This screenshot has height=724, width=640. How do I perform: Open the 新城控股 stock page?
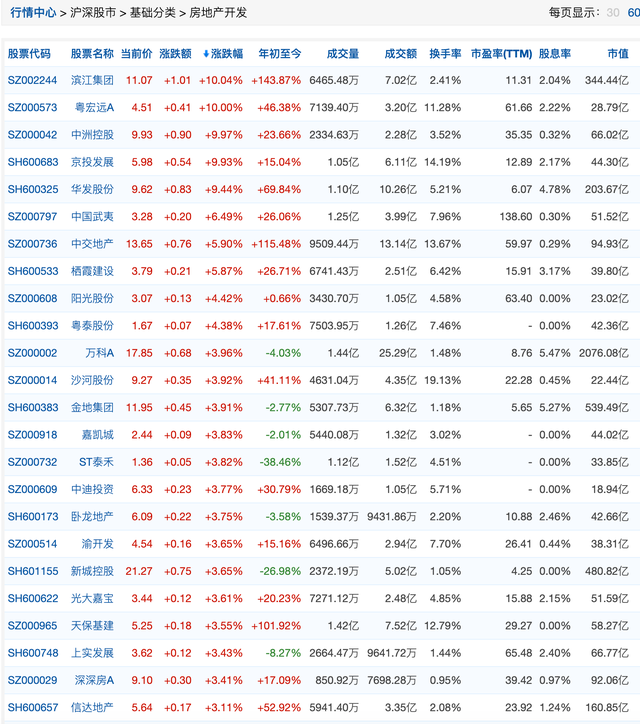(x=92, y=571)
